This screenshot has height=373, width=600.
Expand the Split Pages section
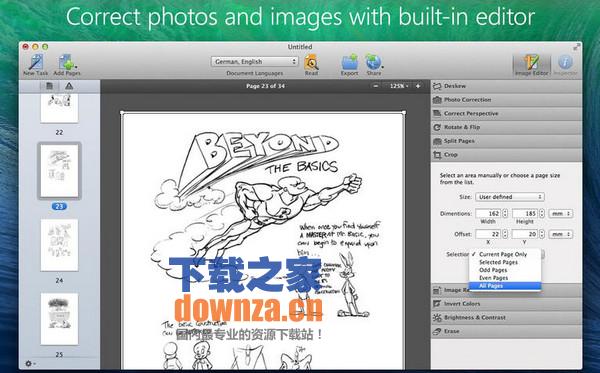[506, 141]
